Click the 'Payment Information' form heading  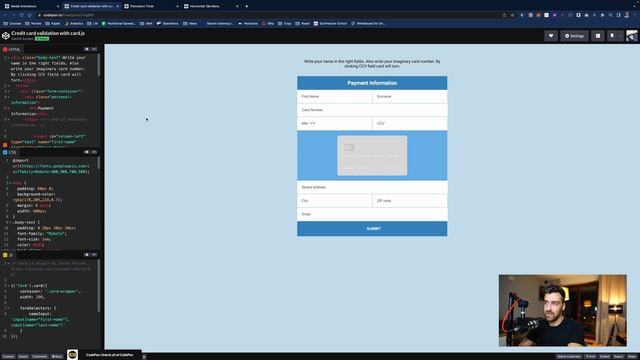(372, 83)
